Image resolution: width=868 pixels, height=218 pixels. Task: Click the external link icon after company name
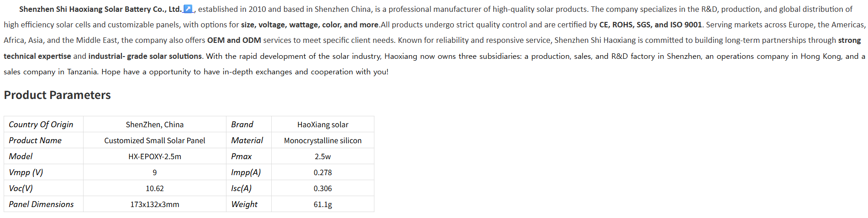pyautogui.click(x=188, y=9)
